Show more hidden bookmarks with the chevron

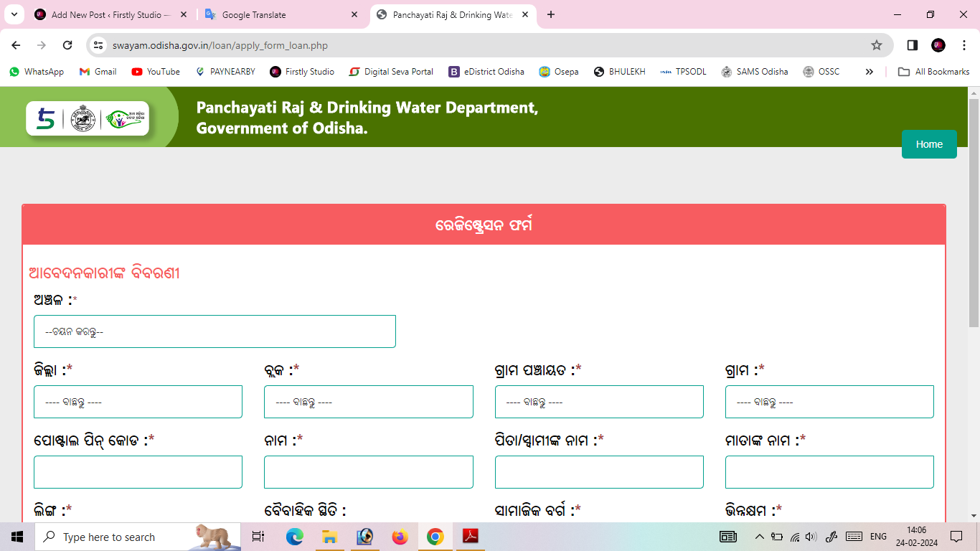(x=869, y=72)
